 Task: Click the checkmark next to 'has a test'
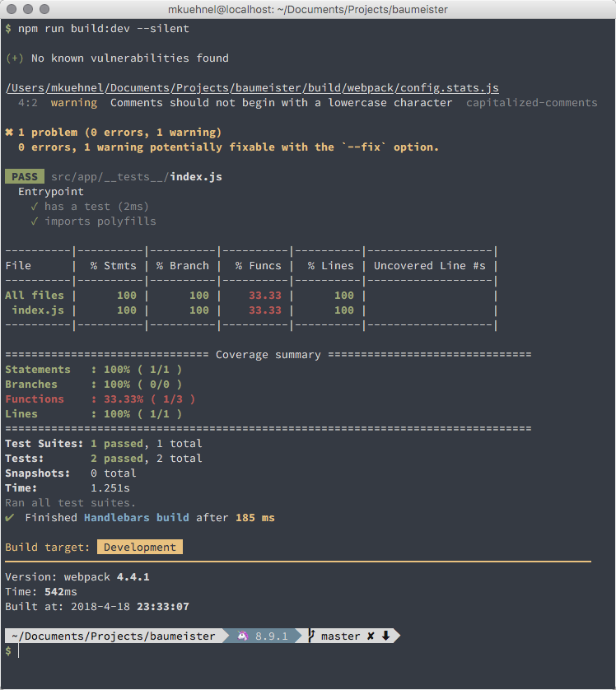35,207
